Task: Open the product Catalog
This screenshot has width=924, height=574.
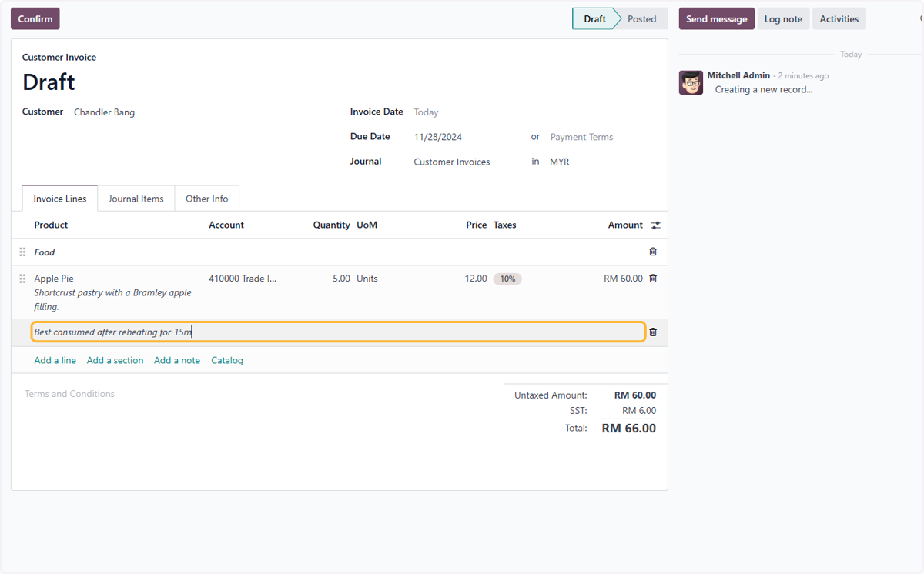Action: coord(227,360)
